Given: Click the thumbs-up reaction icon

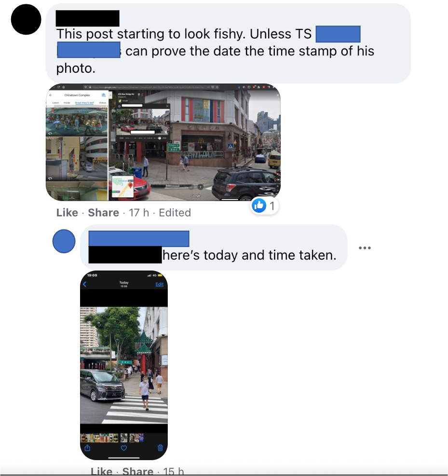Looking at the screenshot, I should (259, 205).
